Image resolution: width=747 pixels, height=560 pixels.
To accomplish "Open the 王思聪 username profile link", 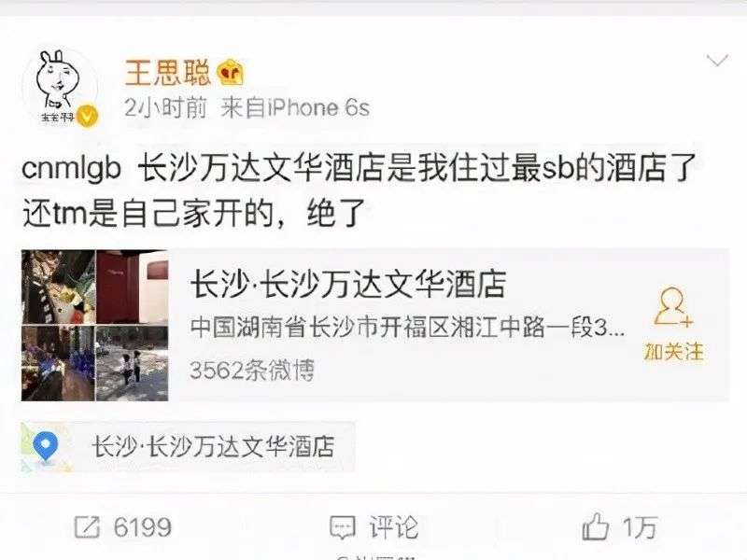I will [x=167, y=73].
